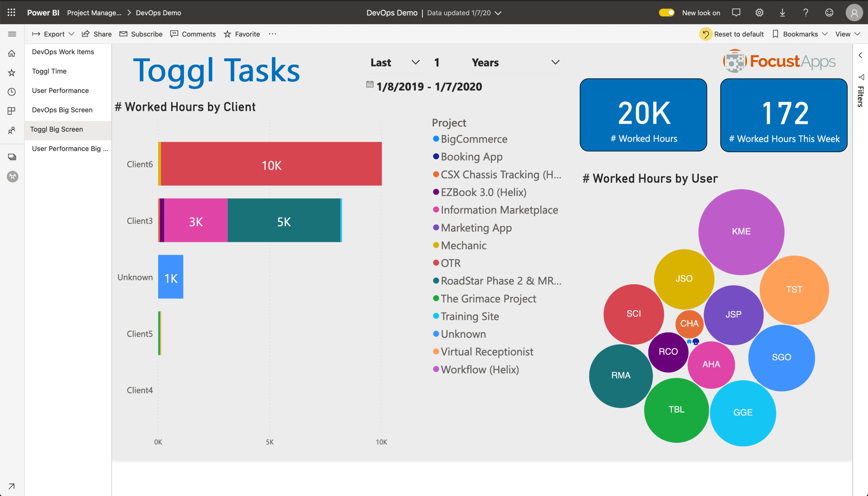Select the DevOps Big Screen page

point(62,110)
